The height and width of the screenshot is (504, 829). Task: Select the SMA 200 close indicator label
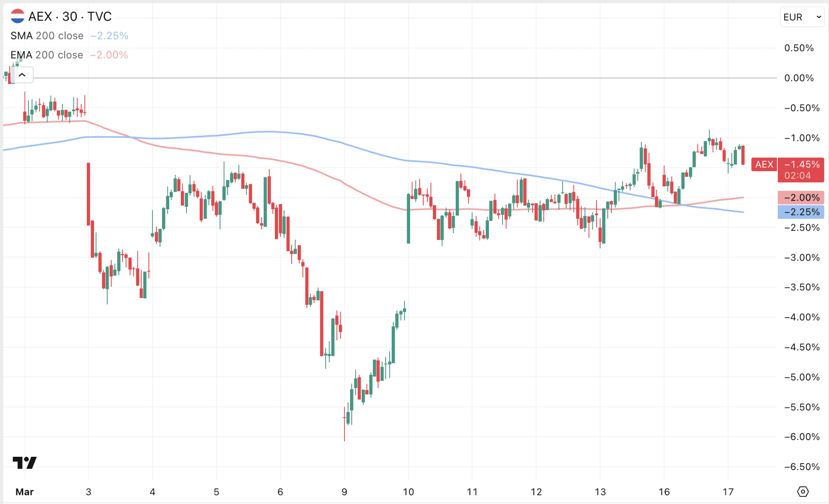tap(47, 36)
